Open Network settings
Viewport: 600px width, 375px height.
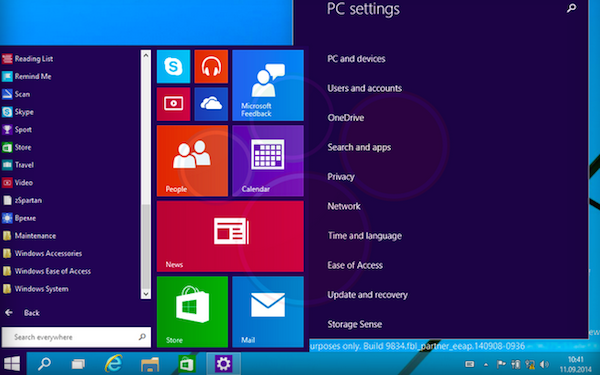pos(344,206)
